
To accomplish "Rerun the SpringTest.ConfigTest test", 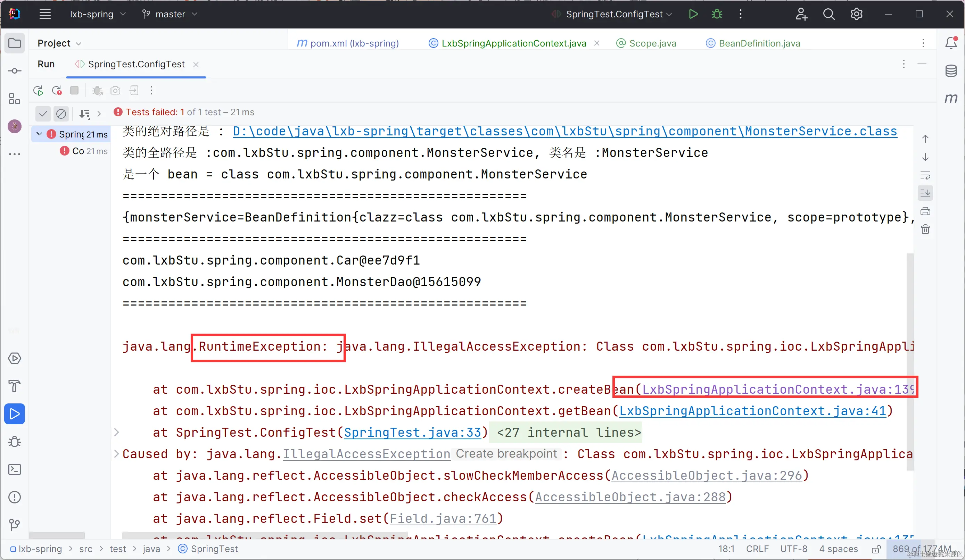I will tap(38, 91).
